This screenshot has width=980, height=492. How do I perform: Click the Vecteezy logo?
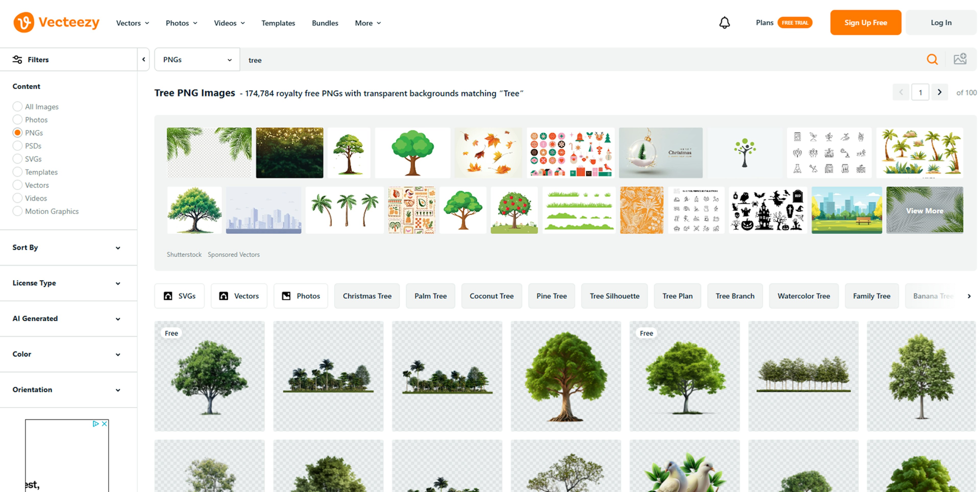pyautogui.click(x=56, y=22)
